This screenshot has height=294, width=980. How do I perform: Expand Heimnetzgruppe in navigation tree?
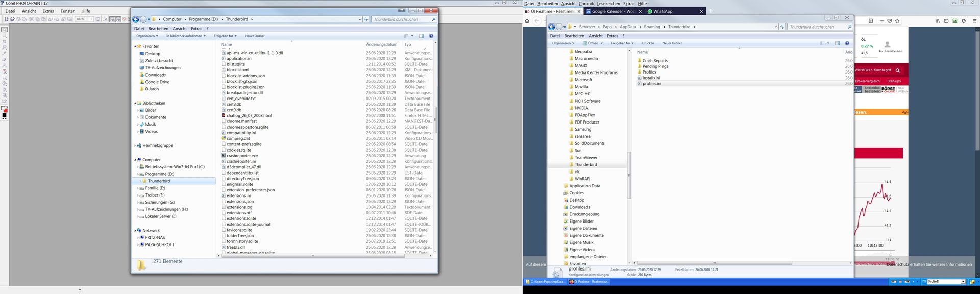coord(135,146)
